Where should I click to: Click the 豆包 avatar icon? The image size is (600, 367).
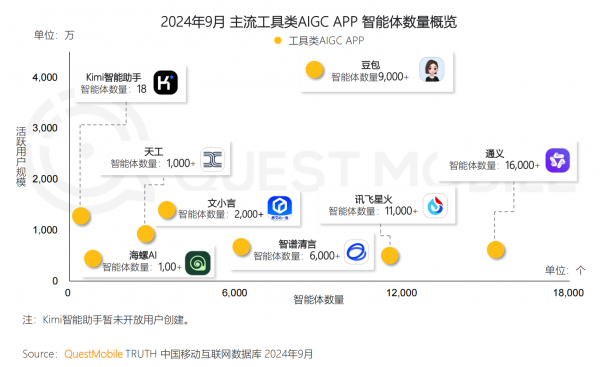click(x=432, y=70)
